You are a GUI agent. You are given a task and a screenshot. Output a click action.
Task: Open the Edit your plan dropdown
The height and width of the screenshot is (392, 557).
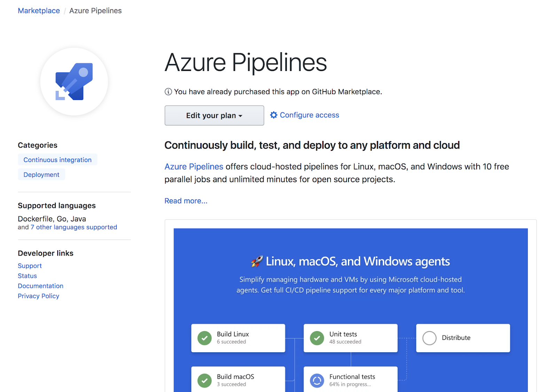[214, 115]
